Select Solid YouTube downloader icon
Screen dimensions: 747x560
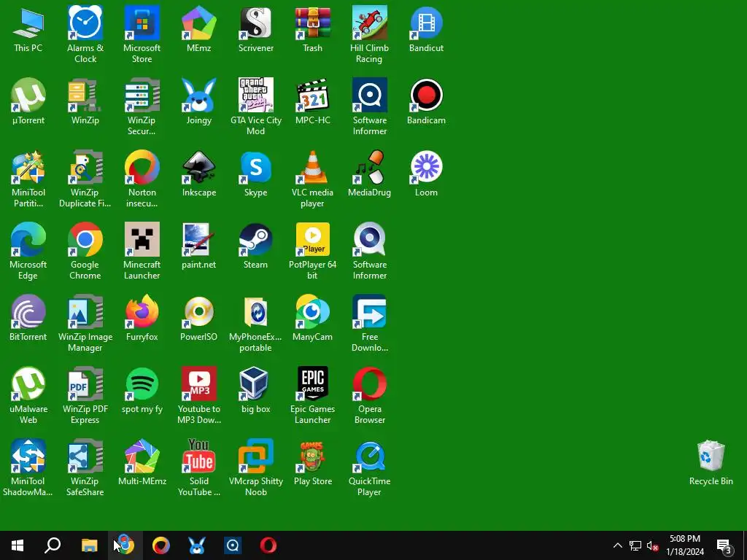[198, 467]
